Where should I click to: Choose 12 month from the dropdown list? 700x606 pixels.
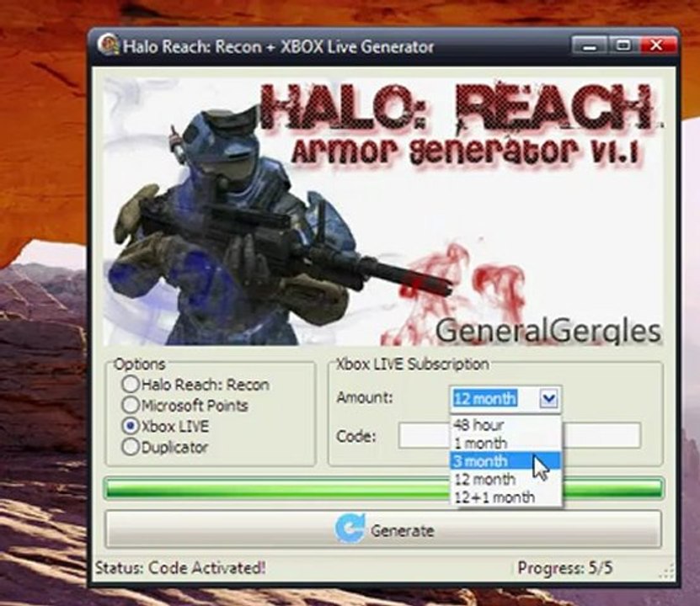coord(505,480)
